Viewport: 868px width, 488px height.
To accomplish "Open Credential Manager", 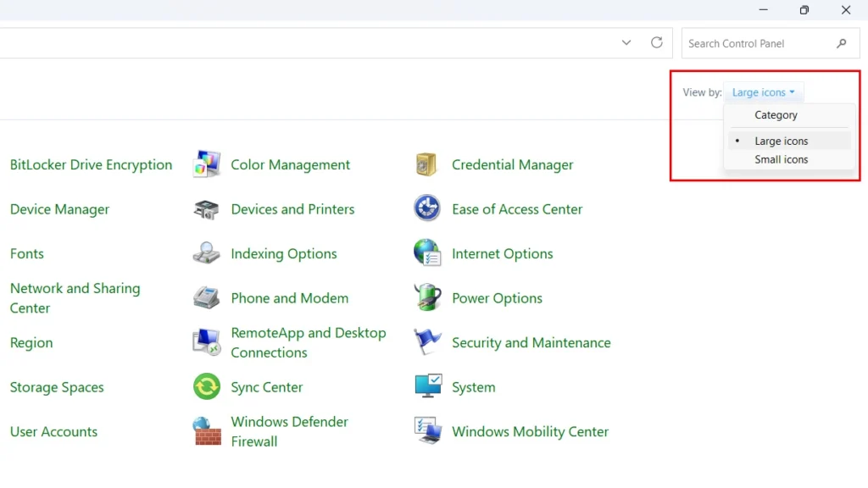I will coord(512,164).
